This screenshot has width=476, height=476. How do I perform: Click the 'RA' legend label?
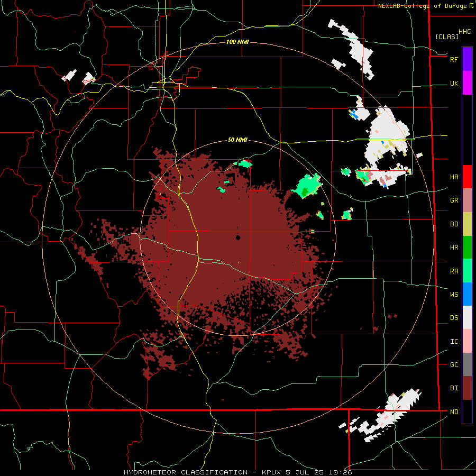point(454,271)
